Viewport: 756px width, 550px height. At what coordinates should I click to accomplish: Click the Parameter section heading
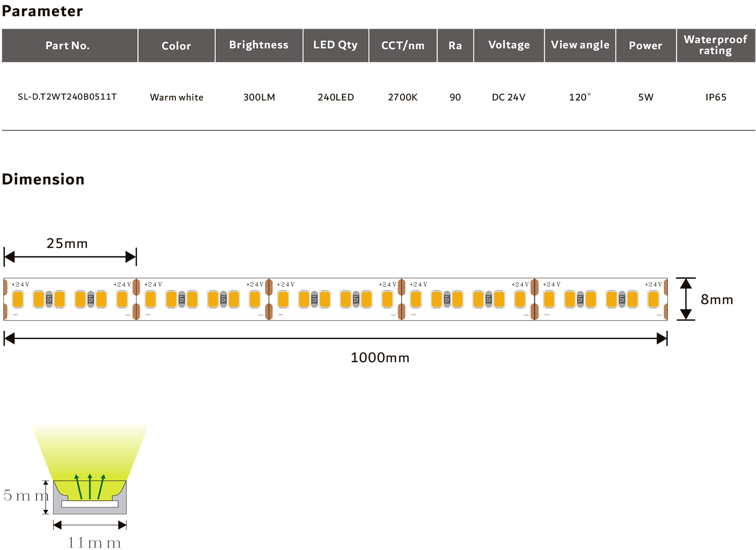(43, 11)
